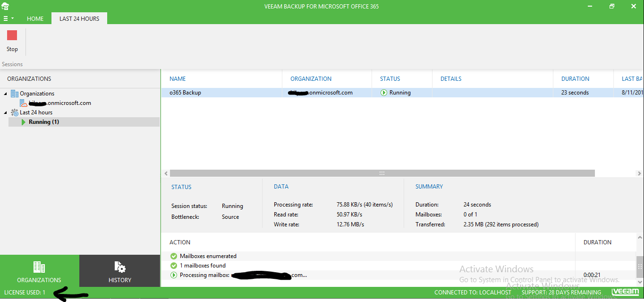Click the Last 24 hours clock icon
Viewport: 644px width, 302px height.
click(15, 112)
